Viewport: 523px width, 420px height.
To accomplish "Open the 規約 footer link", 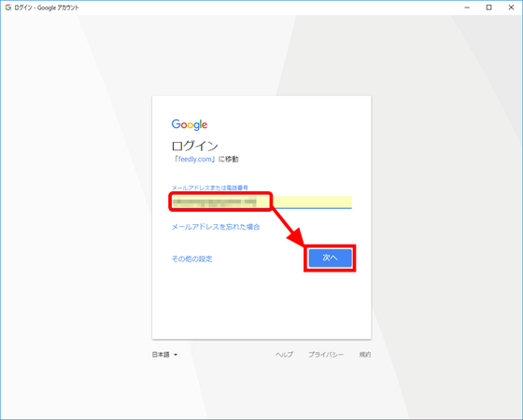I will 365,355.
